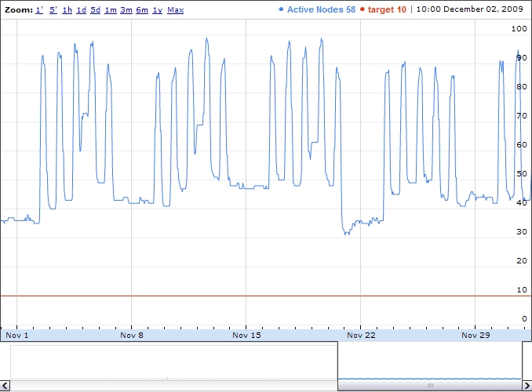Image resolution: width=532 pixels, height=392 pixels.
Task: Choose the 1d zoom range
Action: click(x=82, y=10)
